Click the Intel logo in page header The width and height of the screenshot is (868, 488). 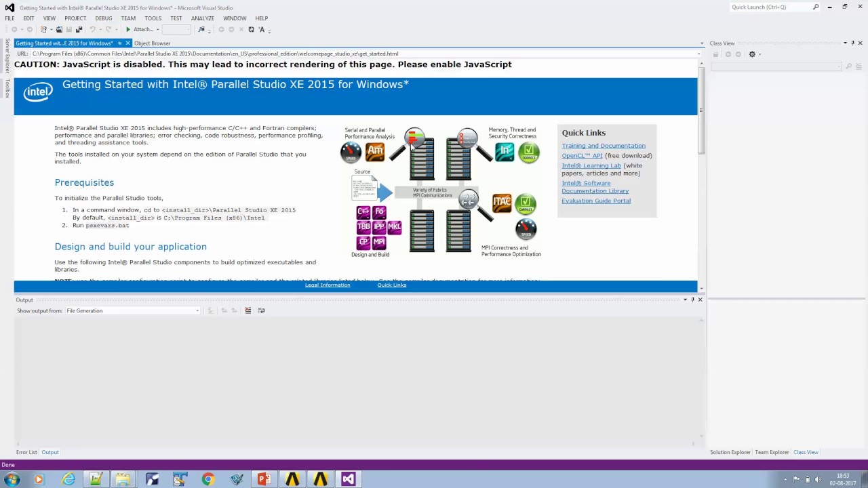(x=38, y=91)
